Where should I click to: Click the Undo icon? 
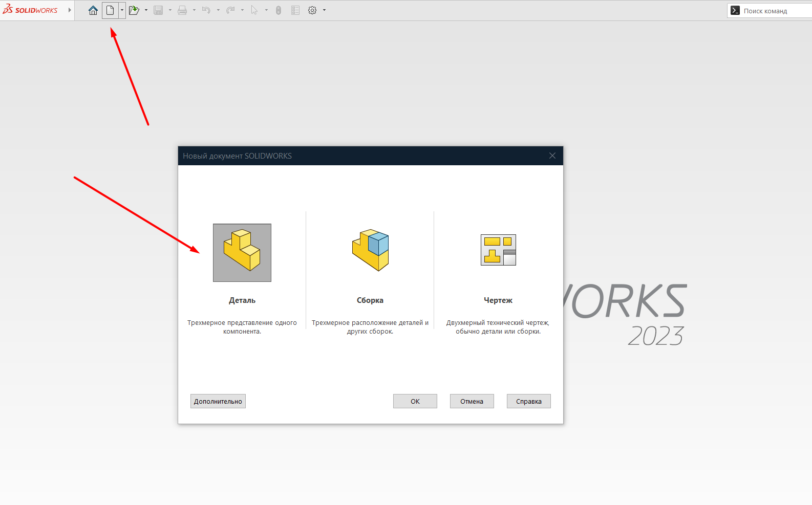click(206, 10)
